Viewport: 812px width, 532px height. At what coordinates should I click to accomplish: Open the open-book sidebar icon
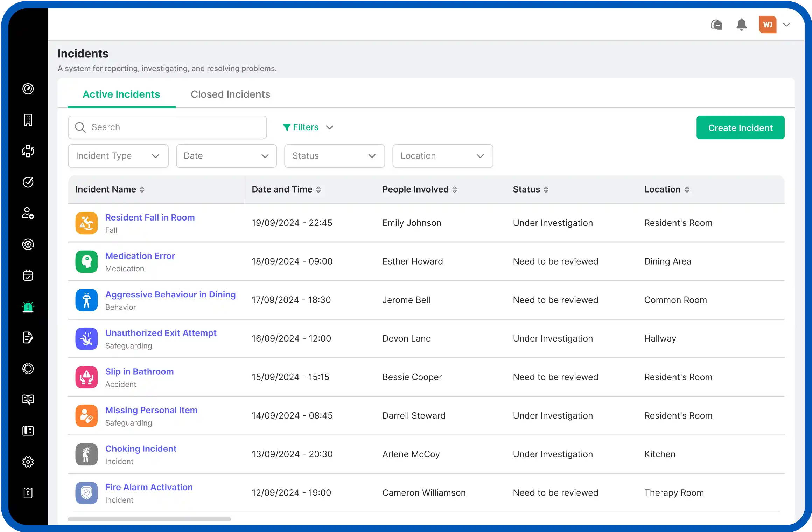point(28,400)
